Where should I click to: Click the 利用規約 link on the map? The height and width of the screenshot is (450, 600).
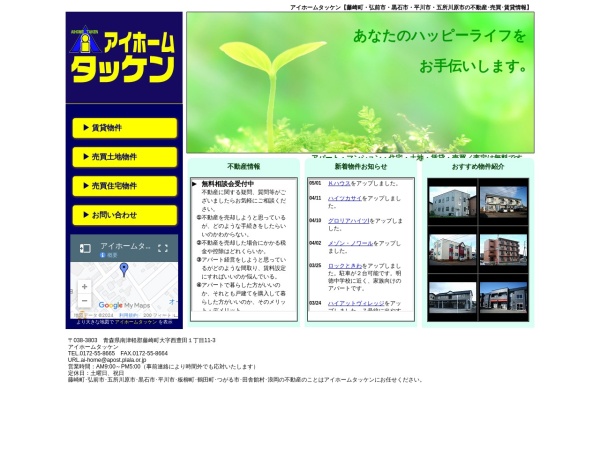pyautogui.click(x=128, y=315)
